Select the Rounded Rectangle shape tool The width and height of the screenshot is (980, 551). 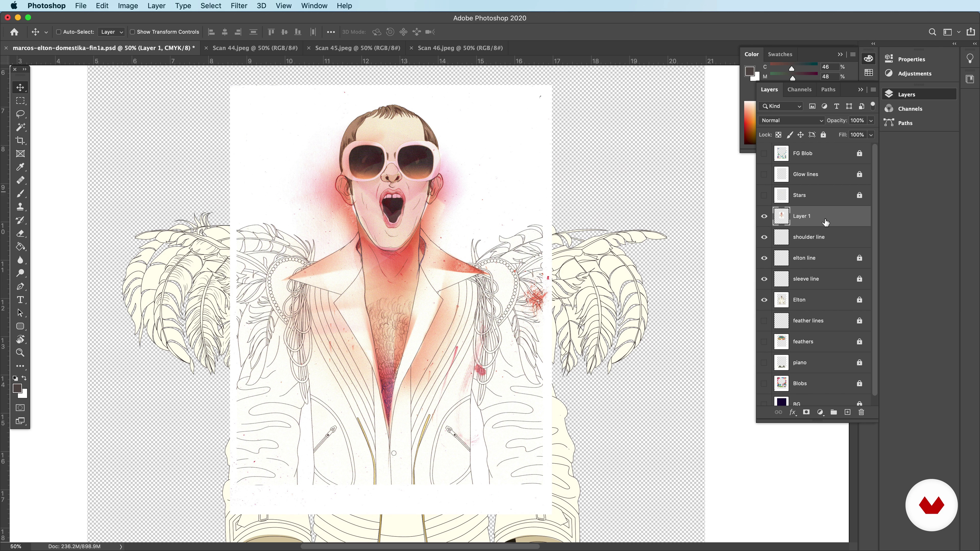coord(20,326)
